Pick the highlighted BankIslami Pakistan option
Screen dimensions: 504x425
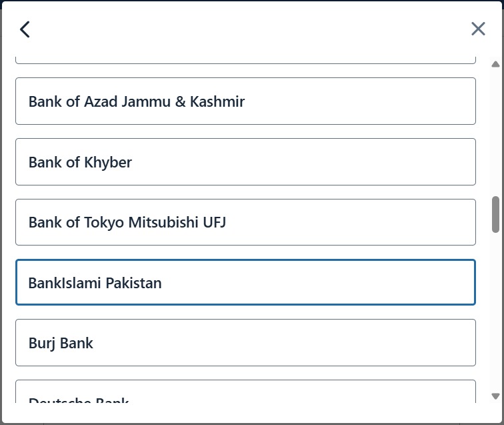point(245,282)
